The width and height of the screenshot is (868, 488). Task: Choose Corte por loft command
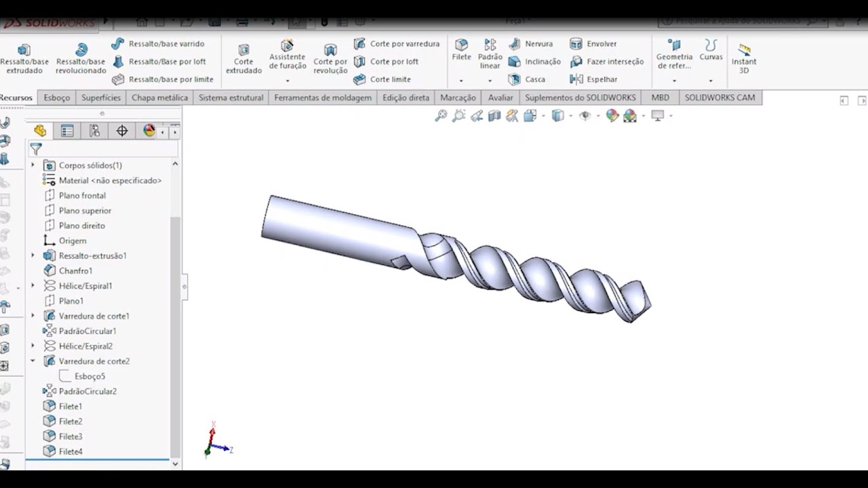[x=385, y=62]
